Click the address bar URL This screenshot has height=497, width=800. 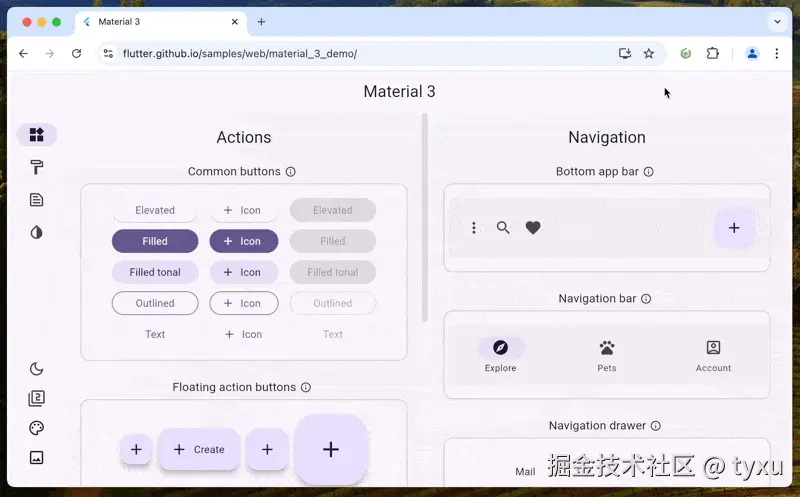pos(240,54)
